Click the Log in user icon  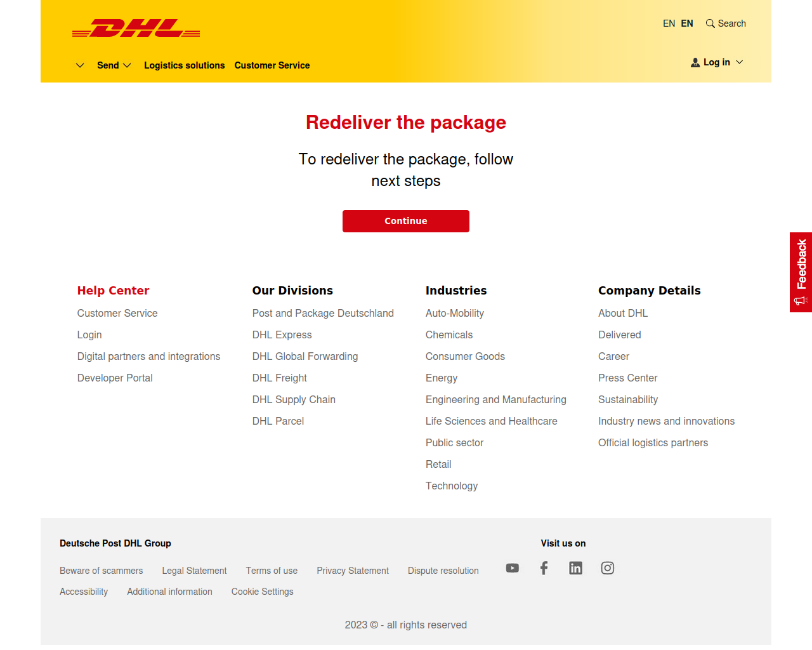[x=695, y=62]
